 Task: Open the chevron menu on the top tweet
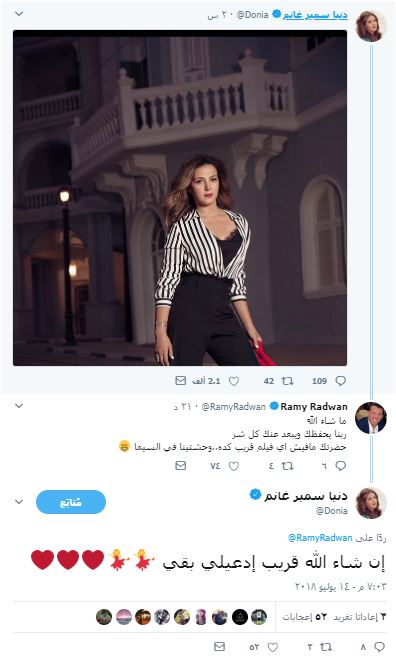pyautogui.click(x=19, y=14)
